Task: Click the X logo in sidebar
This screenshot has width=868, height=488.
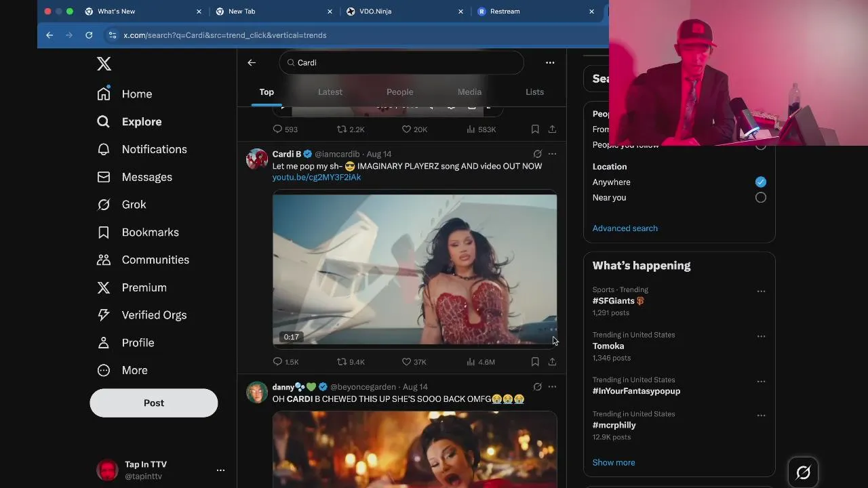Action: [x=104, y=64]
